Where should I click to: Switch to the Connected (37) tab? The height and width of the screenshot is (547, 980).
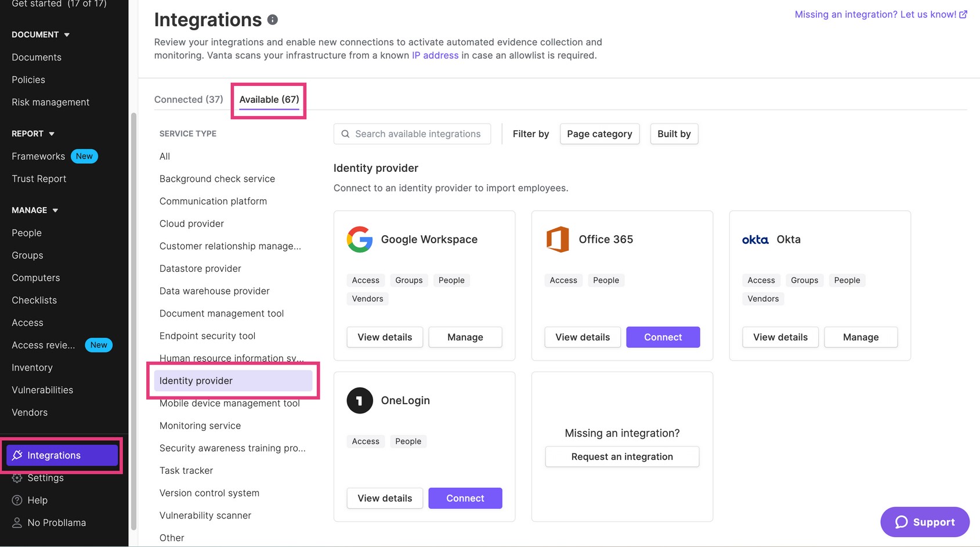(x=189, y=99)
